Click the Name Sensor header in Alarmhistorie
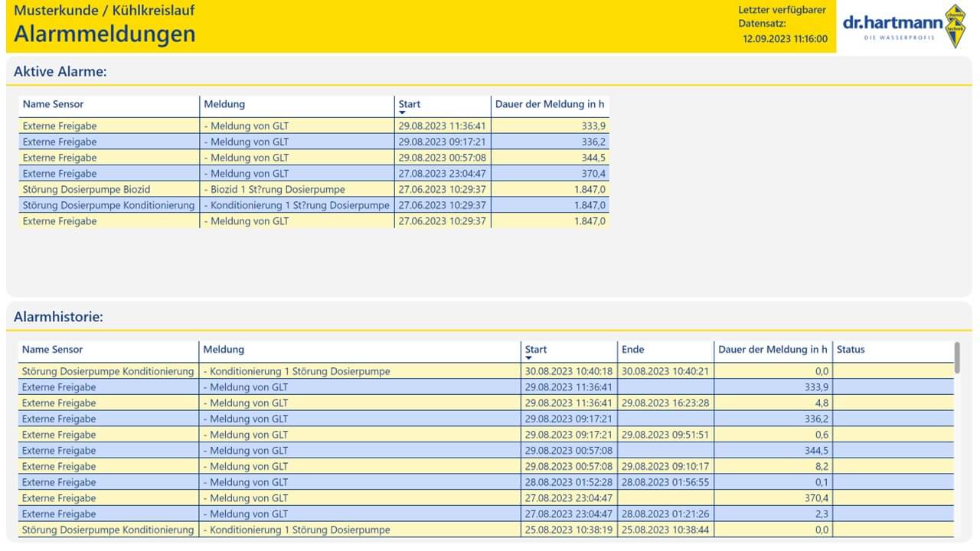980x551 pixels. pyautogui.click(x=52, y=349)
